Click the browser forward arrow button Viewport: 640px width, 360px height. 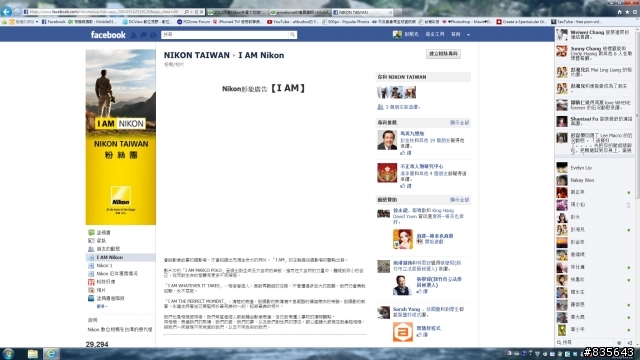tap(17, 12)
